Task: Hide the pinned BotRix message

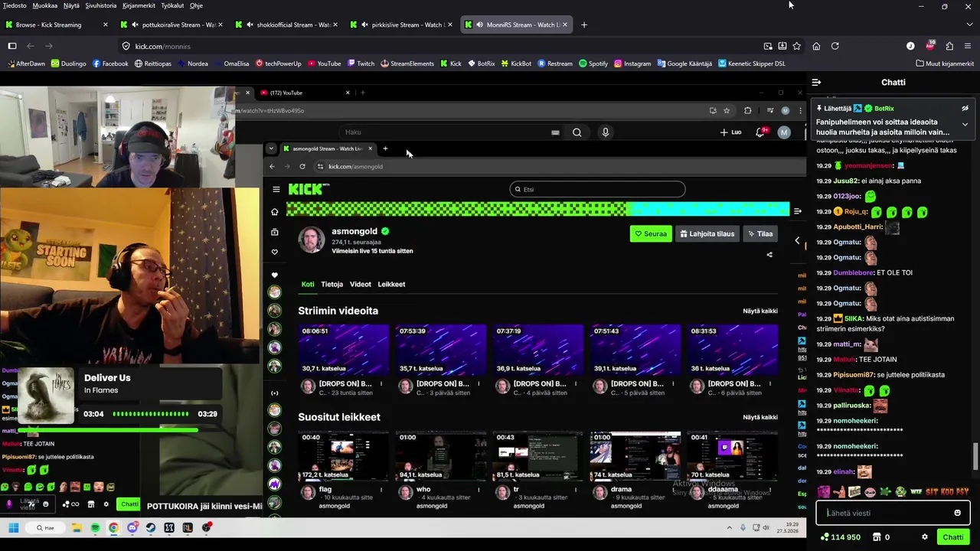Action: click(965, 109)
